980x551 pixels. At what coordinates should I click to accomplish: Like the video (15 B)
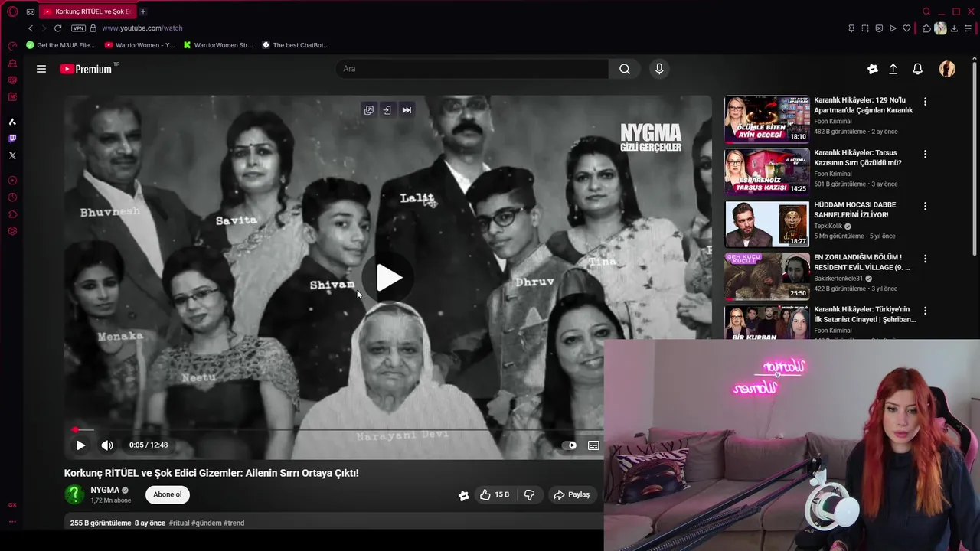click(x=495, y=495)
